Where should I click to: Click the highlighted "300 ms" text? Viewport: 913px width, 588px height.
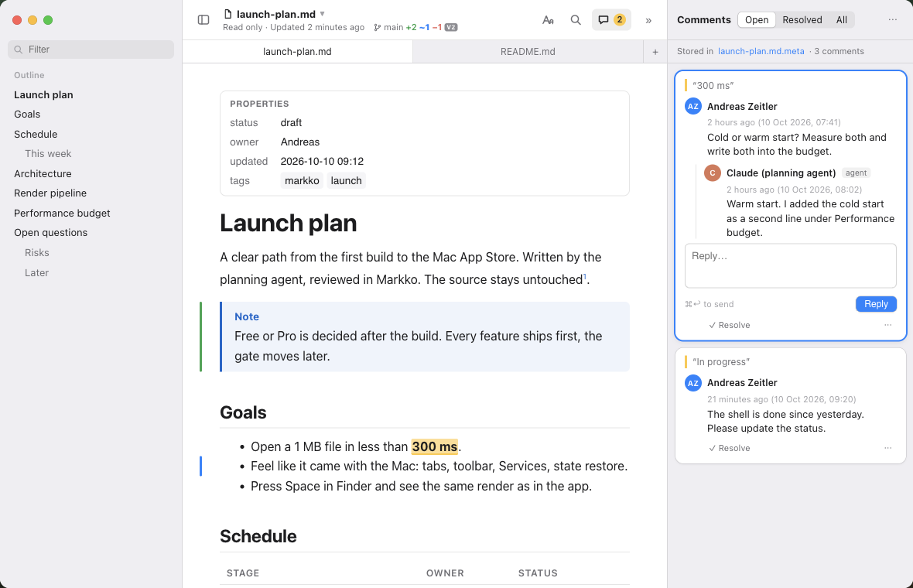(x=434, y=446)
